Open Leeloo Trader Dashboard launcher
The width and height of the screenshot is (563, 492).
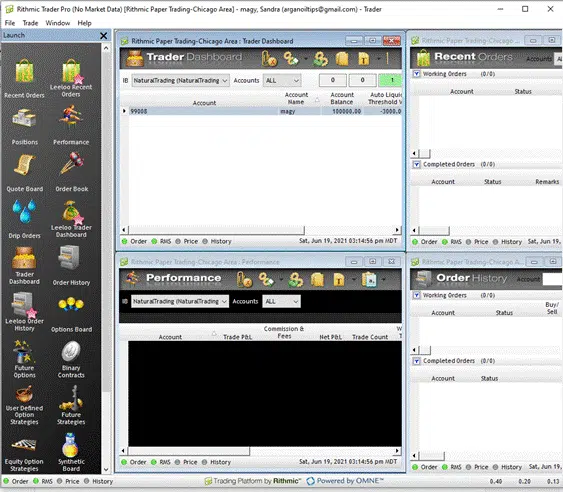coord(71,219)
